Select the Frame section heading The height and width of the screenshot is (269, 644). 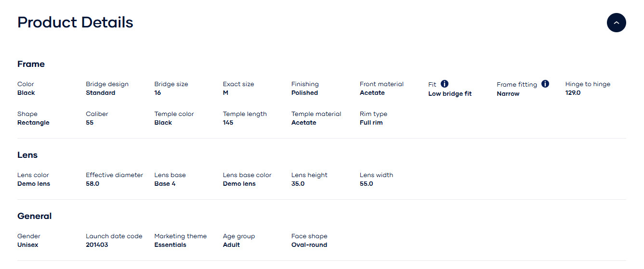(31, 64)
